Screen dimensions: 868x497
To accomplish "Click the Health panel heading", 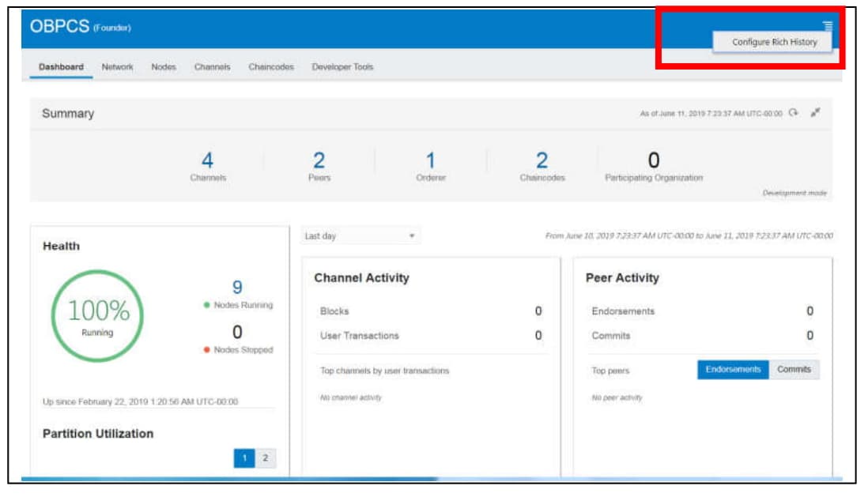I will pyautogui.click(x=62, y=246).
